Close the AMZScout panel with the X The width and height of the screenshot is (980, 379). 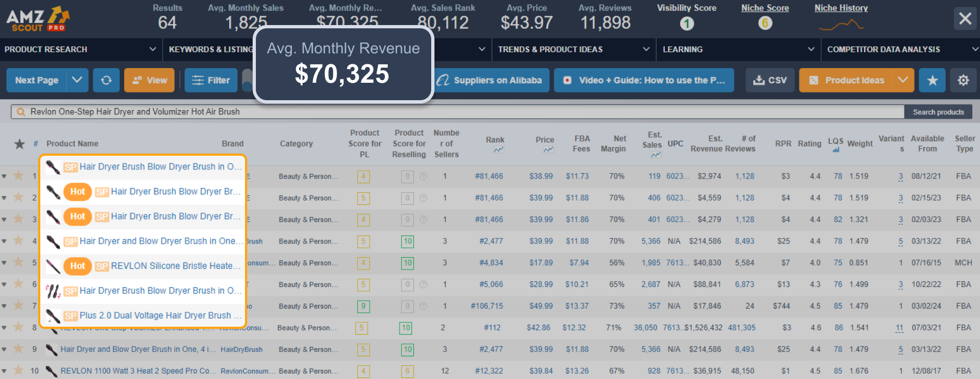tap(965, 19)
